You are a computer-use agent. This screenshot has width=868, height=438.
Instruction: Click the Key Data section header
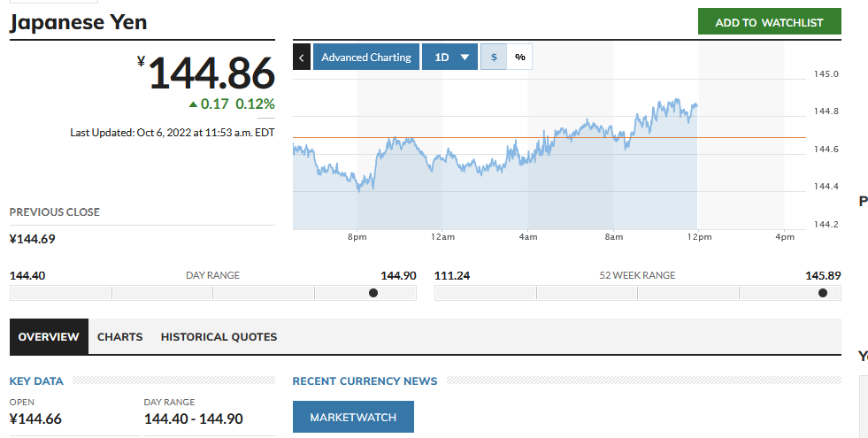(x=36, y=381)
